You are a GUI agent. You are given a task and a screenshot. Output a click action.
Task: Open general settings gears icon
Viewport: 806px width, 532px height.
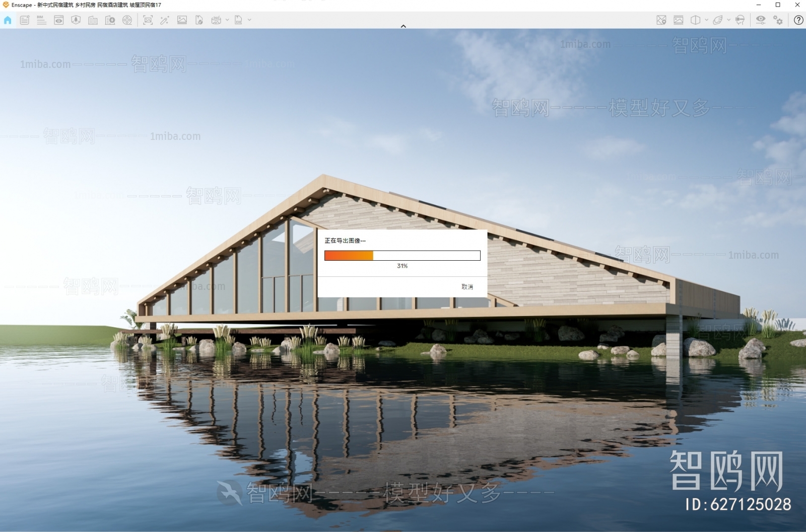(x=778, y=20)
